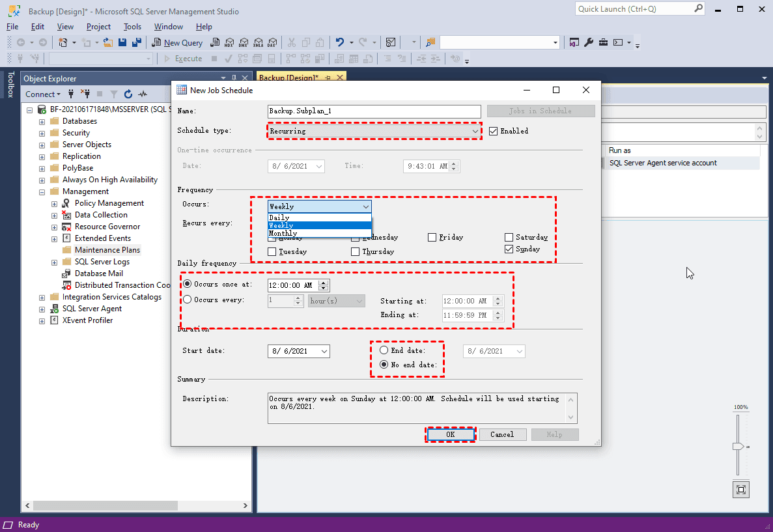Disconnect server in Object Explorer toolbar
Viewport: 773px width, 532px height.
click(x=85, y=94)
